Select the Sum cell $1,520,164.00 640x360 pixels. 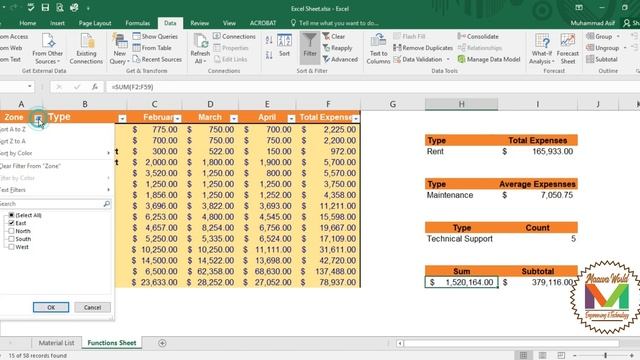coord(461,282)
